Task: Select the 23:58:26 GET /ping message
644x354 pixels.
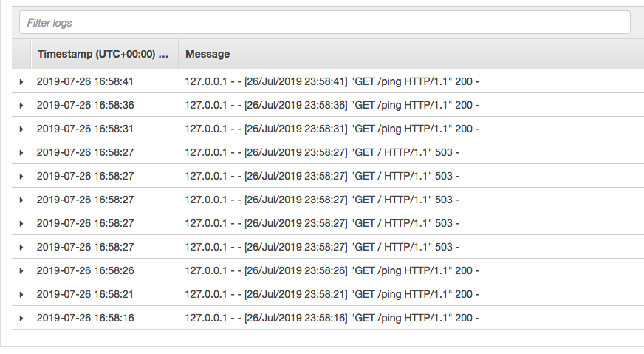Action: pos(332,270)
